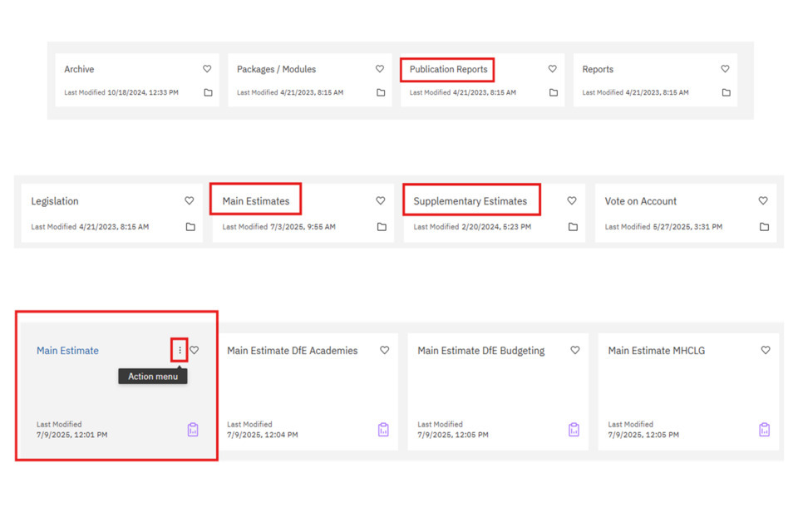Click report icon on Main Estimate card
The image size is (798, 532).
click(x=193, y=430)
